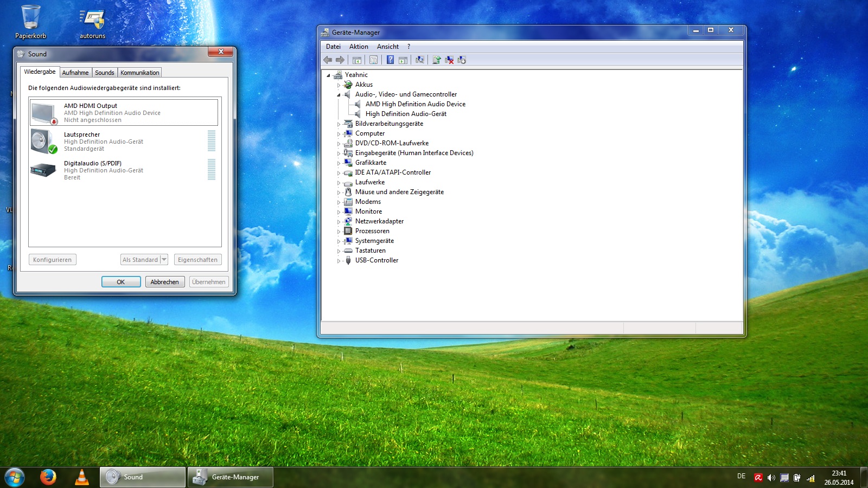Click the touchpad tray icon
The width and height of the screenshot is (868, 488).
[784, 478]
